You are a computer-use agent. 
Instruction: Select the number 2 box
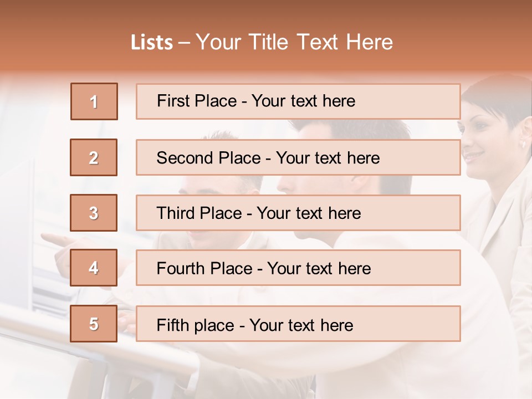pyautogui.click(x=94, y=157)
